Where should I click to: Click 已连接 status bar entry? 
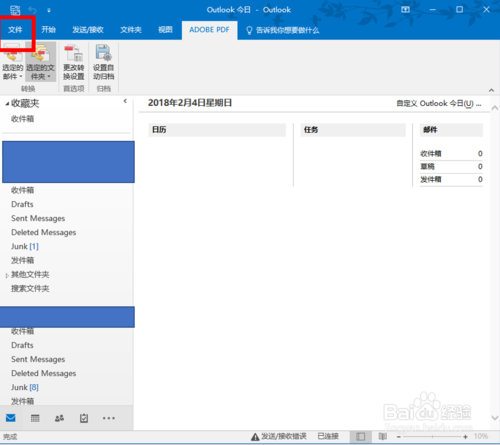pyautogui.click(x=328, y=436)
